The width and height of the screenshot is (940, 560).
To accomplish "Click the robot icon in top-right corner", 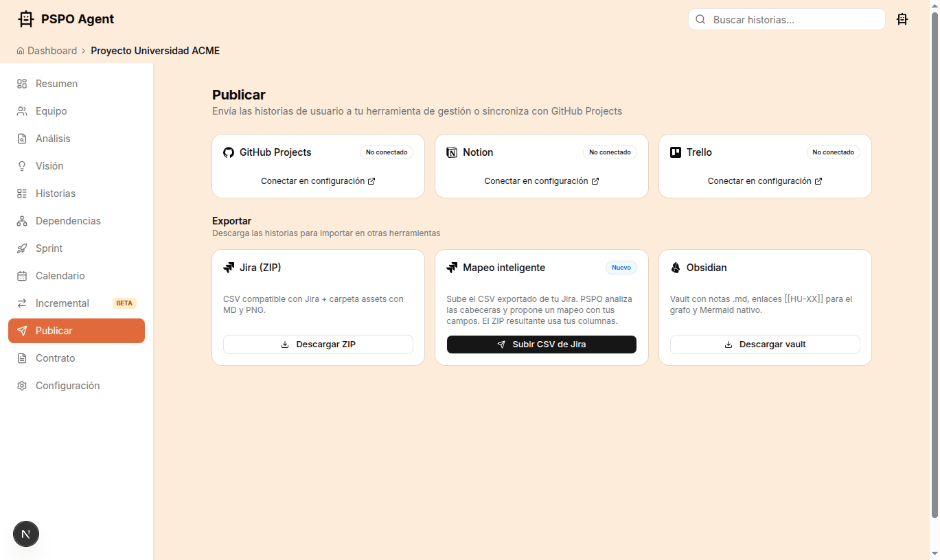I will tap(902, 19).
